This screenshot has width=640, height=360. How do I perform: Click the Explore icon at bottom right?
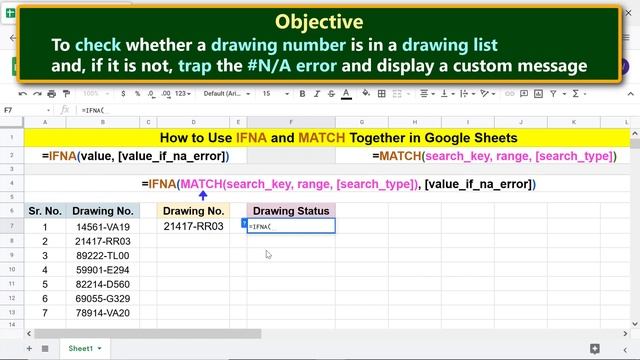[595, 349]
